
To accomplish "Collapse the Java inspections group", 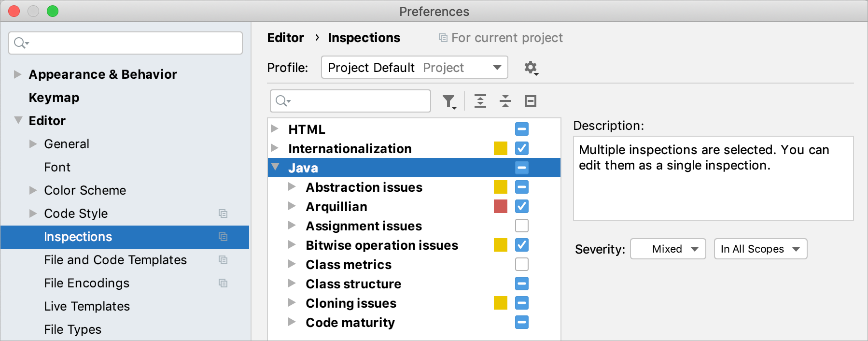I will (275, 167).
